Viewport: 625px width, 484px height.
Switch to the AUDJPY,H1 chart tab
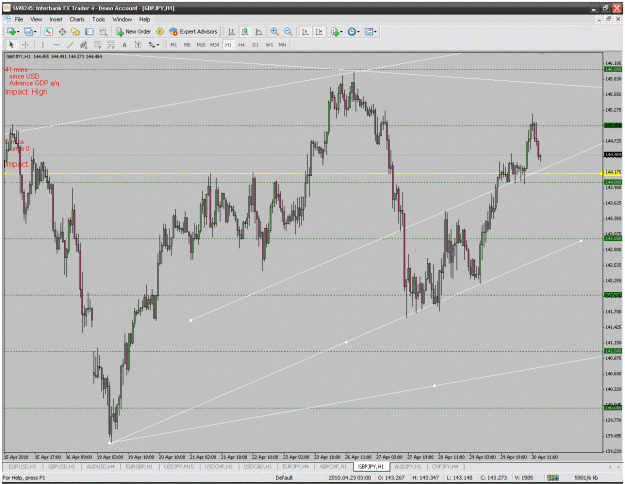click(x=408, y=466)
